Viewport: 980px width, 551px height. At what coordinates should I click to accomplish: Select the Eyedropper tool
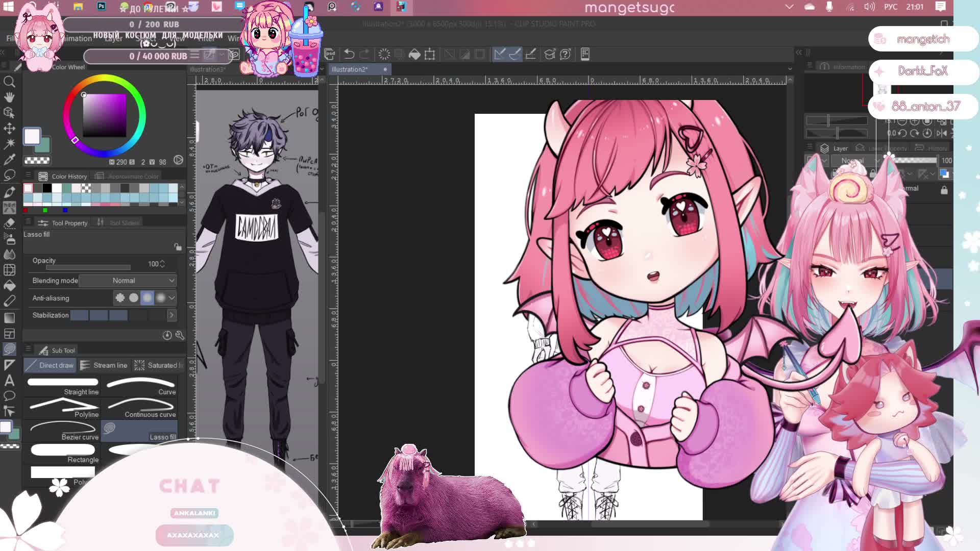click(9, 160)
